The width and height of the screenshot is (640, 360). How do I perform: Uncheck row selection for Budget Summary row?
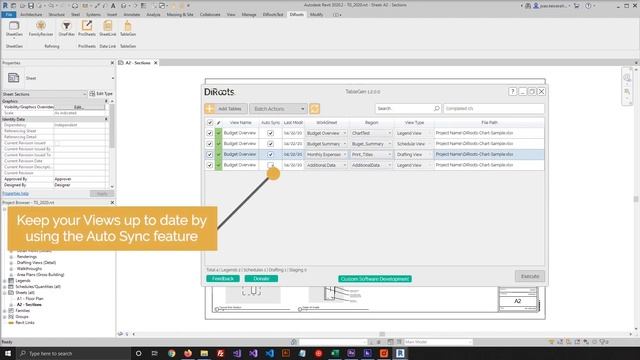[x=210, y=144]
